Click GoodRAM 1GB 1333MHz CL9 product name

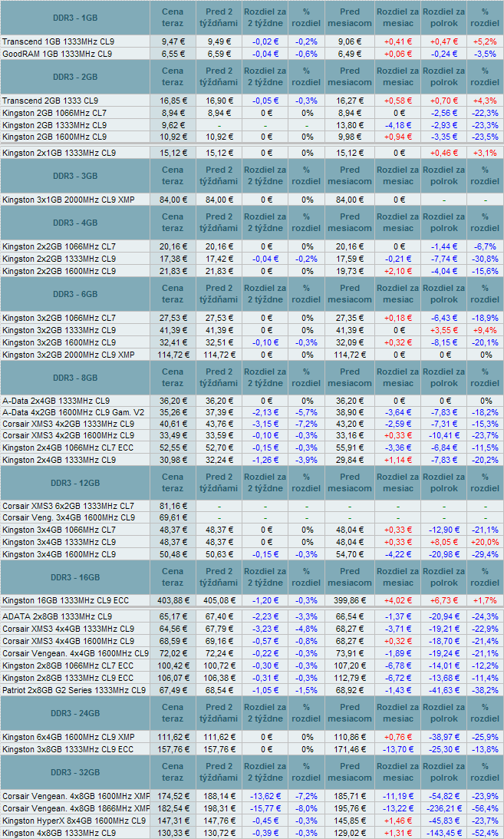(58, 54)
